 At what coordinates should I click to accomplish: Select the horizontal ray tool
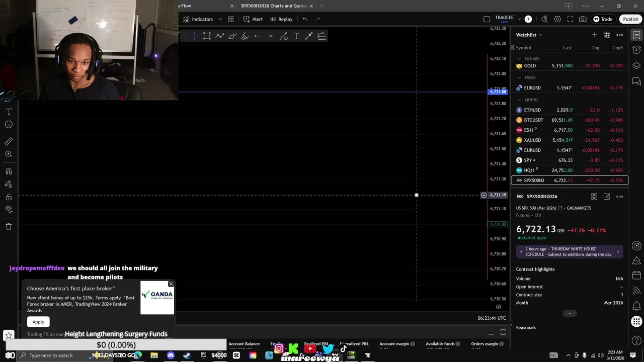(x=258, y=36)
